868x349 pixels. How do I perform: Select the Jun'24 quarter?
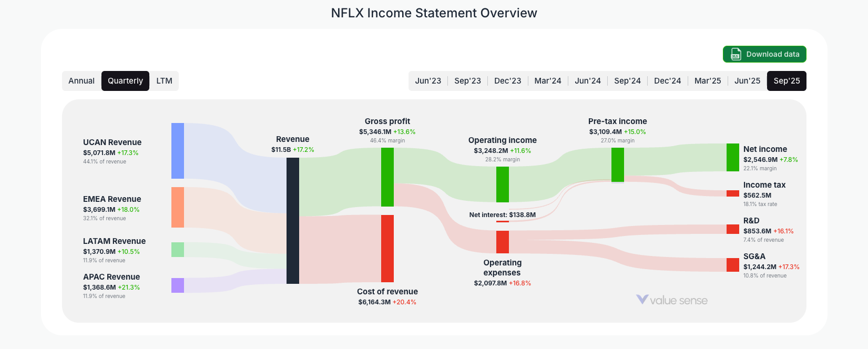coord(587,80)
